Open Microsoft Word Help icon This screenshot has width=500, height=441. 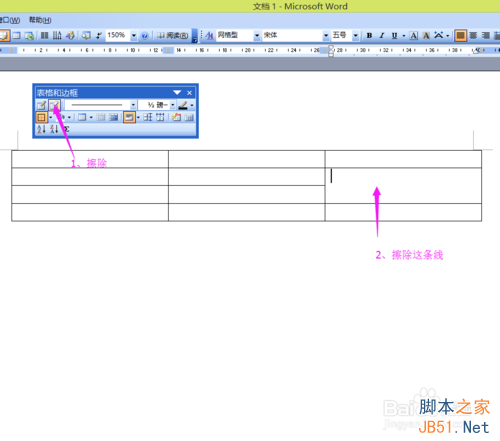tap(144, 36)
